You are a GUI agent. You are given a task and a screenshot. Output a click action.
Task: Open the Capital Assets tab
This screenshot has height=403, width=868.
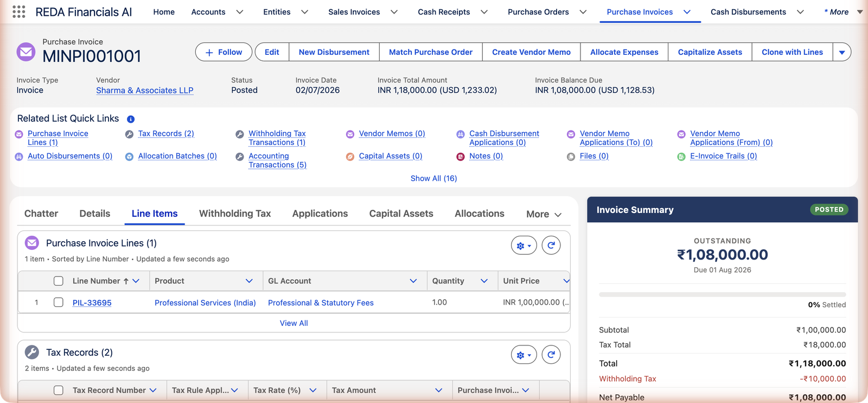tap(401, 213)
